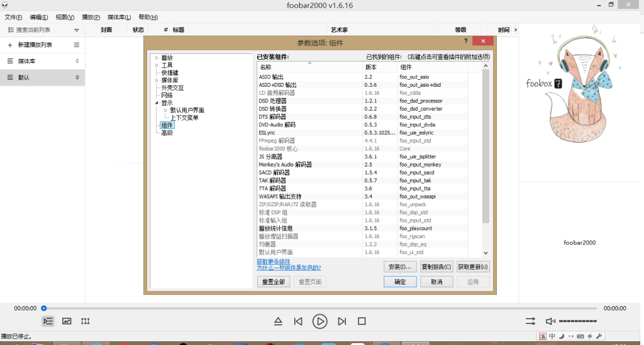Toggle the playback order icon
Image resolution: width=644 pixels, height=345 pixels.
(530, 321)
